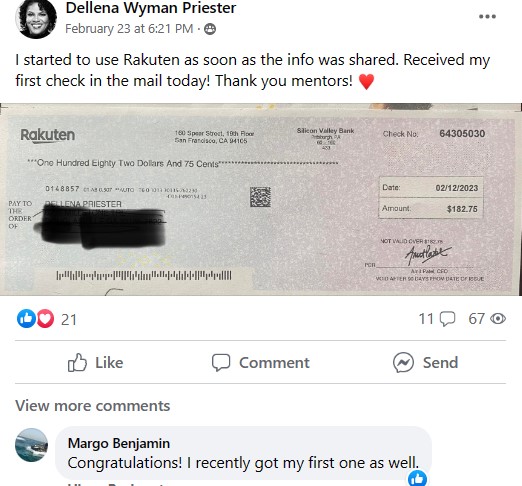Image resolution: width=522 pixels, height=486 pixels.
Task: Open the three-dot post options menu
Action: (x=487, y=16)
